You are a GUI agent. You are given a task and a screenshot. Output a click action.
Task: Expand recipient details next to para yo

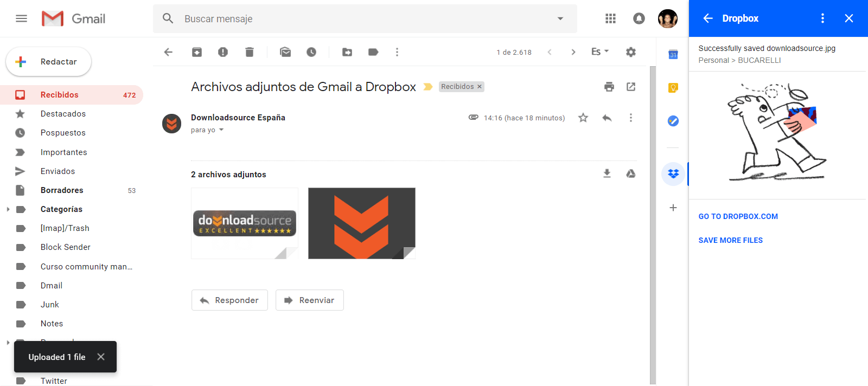(221, 130)
